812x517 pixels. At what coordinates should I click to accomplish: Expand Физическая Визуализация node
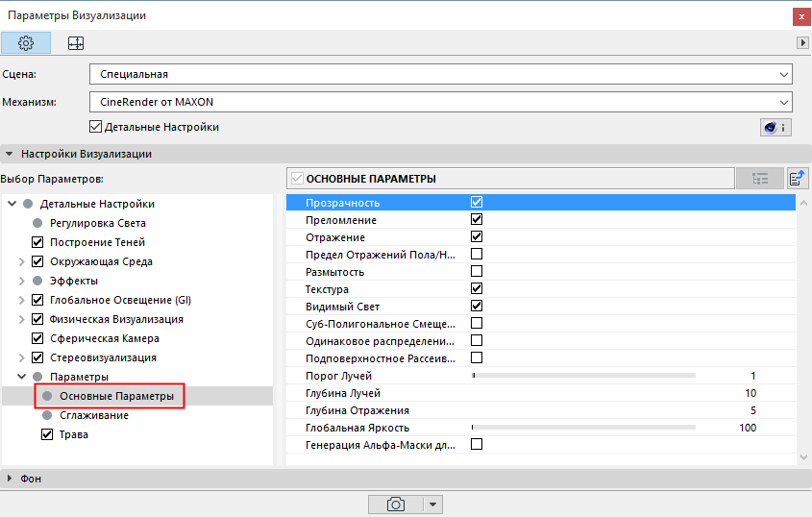coord(21,319)
